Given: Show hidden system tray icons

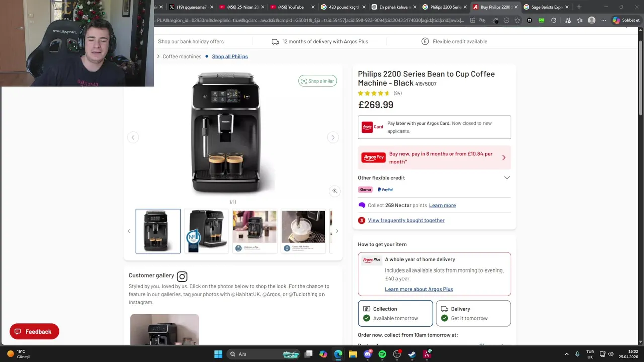Looking at the screenshot, I should (x=566, y=354).
